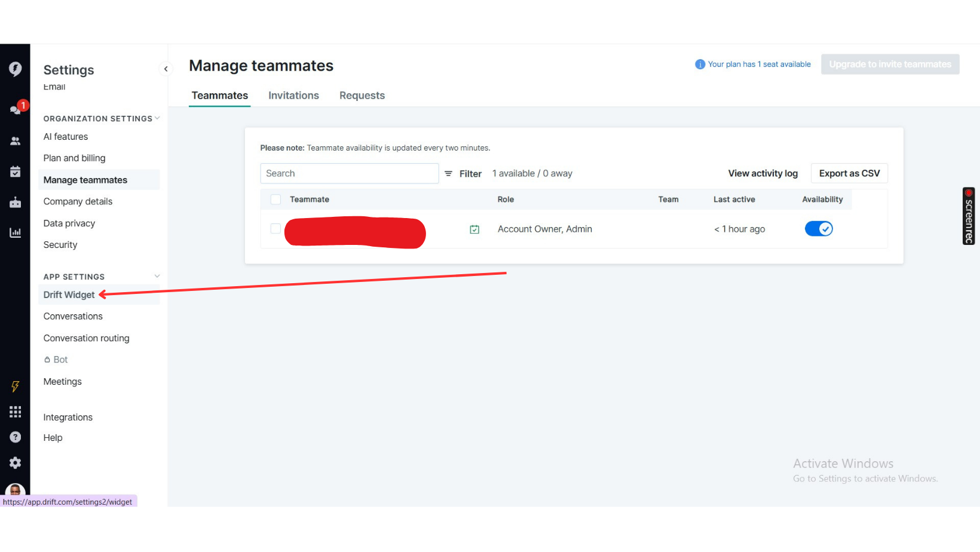
Task: Click 'Account Owner, Admin' role cell
Action: (x=545, y=229)
